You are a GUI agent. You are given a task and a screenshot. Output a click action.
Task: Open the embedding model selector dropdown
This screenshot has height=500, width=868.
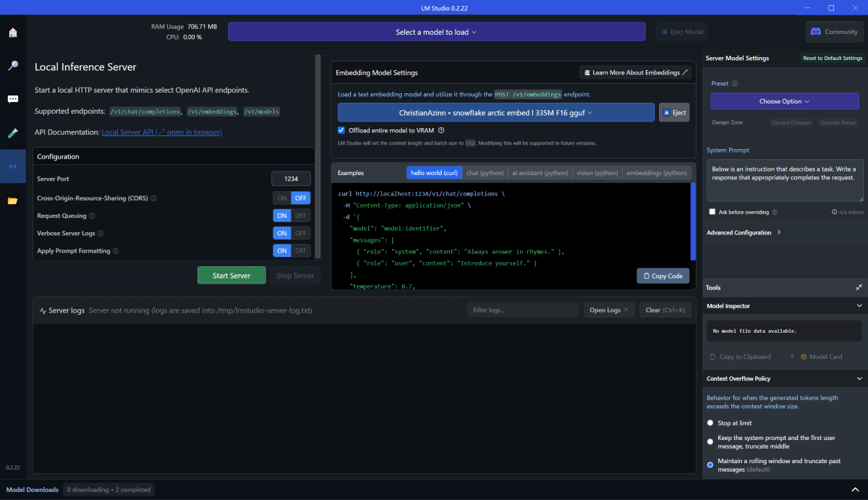coord(496,113)
